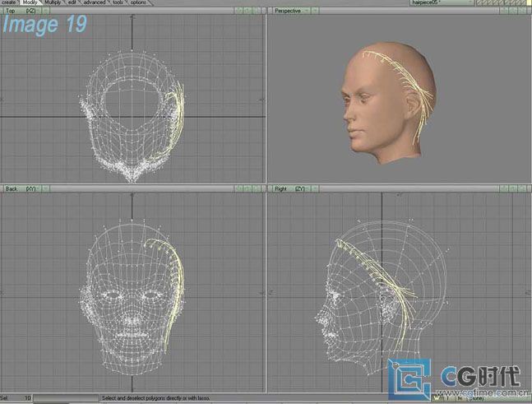Click the rotate icon in Top viewport
This screenshot has width=532, height=404.
247,11
